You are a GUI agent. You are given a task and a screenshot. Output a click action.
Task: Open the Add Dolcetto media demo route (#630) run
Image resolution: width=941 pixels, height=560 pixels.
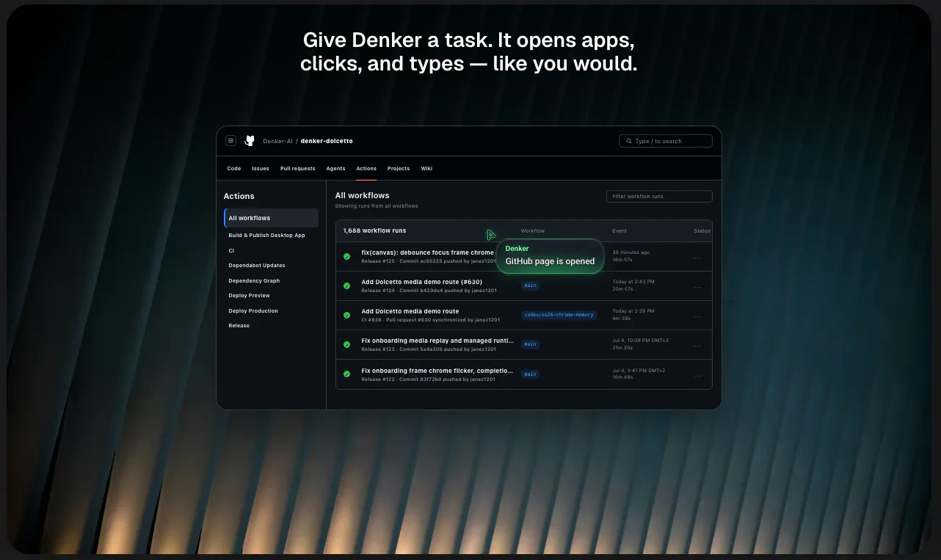coord(421,282)
